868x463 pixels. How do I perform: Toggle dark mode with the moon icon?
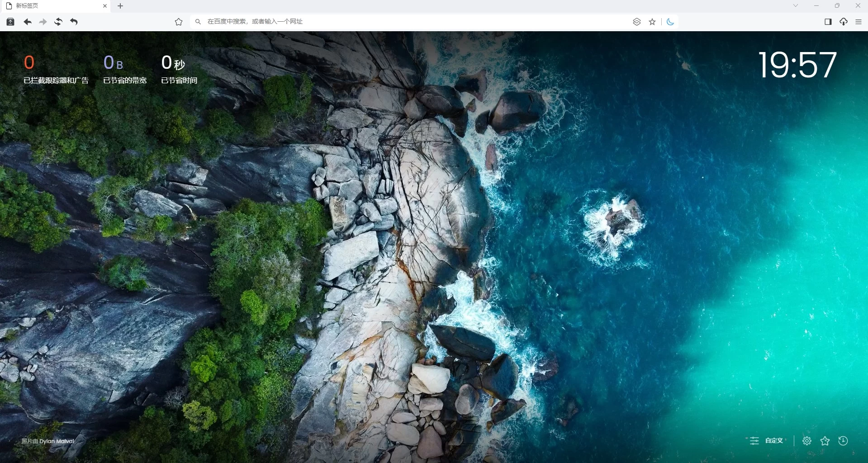coord(670,21)
